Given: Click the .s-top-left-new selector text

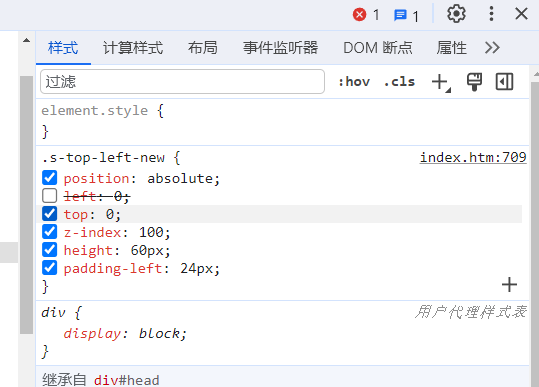Looking at the screenshot, I should (x=103, y=158).
